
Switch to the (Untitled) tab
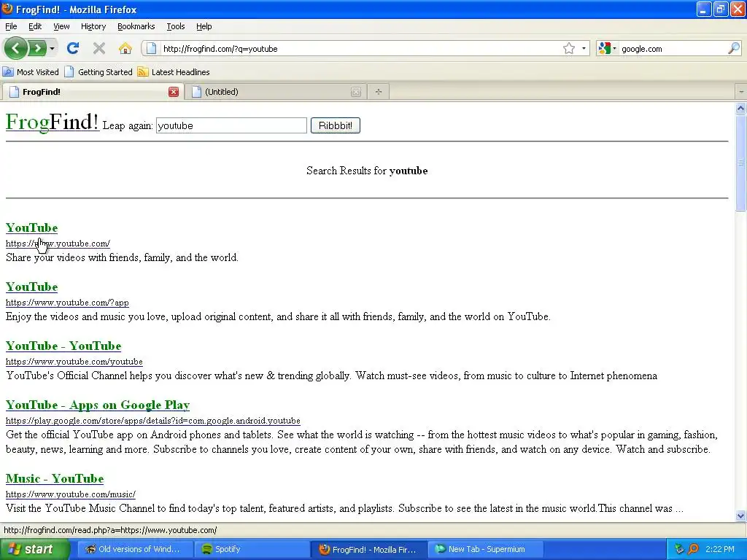coord(275,91)
